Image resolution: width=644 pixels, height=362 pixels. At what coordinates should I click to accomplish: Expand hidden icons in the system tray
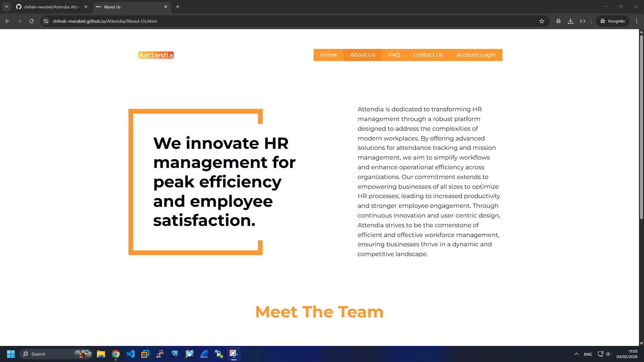(577, 354)
